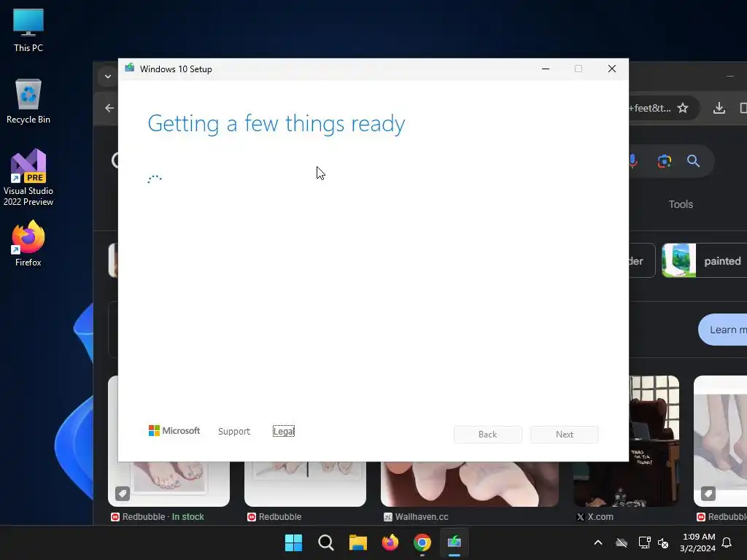The image size is (747, 560).
Task: Go back in the Chrome browser
Action: (109, 108)
